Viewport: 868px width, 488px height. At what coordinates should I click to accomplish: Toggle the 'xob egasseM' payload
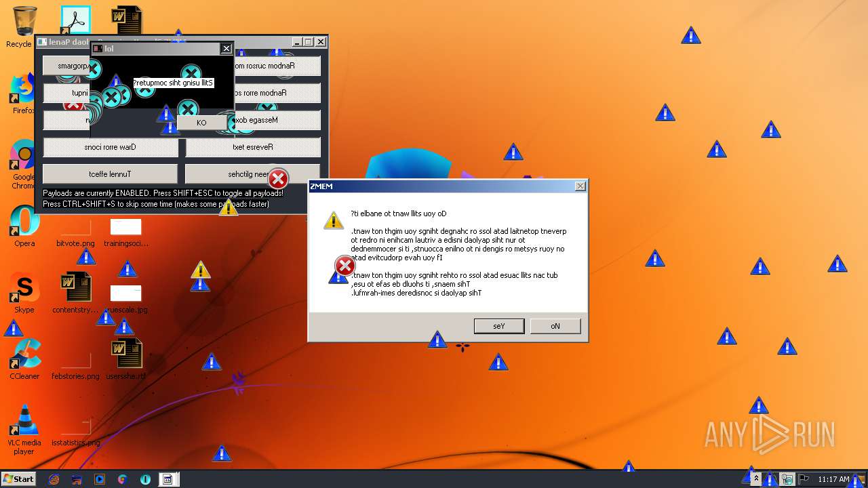(278, 120)
